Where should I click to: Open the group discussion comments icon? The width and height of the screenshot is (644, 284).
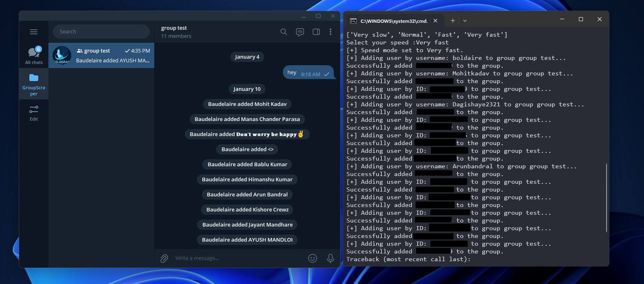300,32
